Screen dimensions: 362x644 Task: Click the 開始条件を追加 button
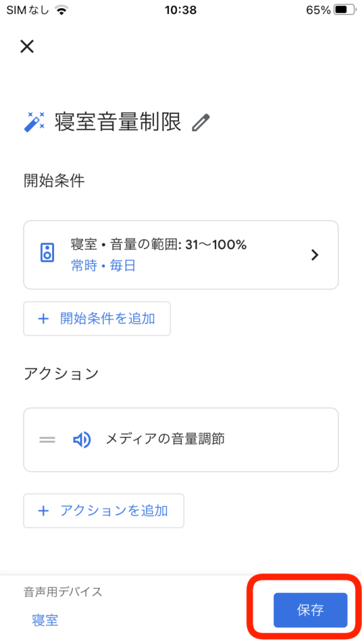pyautogui.click(x=97, y=319)
